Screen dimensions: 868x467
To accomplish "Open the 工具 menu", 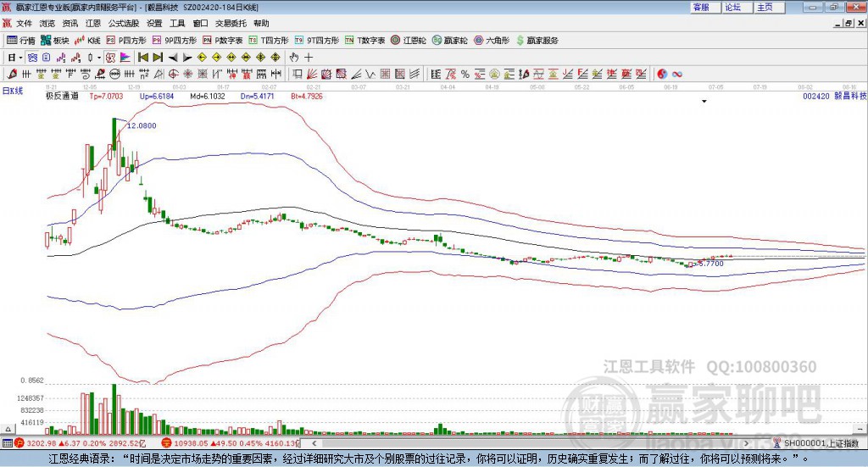I will (x=177, y=23).
